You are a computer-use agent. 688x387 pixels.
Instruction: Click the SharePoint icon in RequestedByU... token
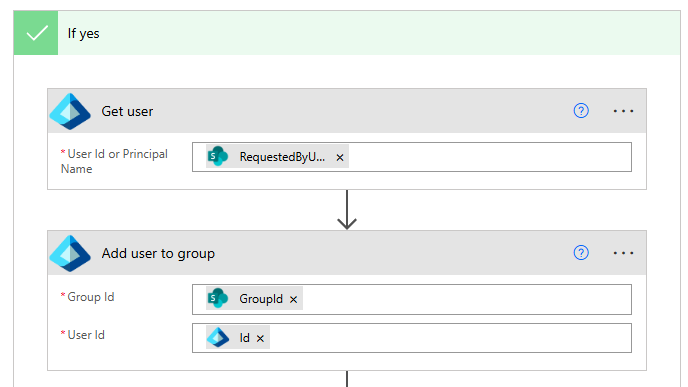tap(218, 157)
